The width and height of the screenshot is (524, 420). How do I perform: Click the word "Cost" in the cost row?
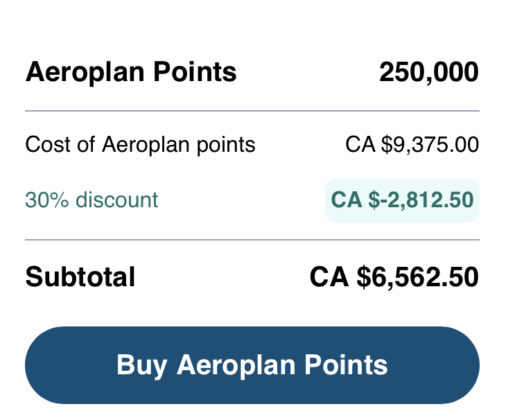[45, 146]
